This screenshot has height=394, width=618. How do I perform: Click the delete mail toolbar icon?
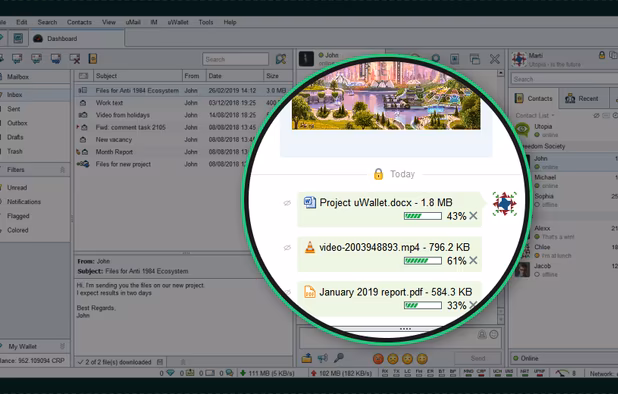coord(74,59)
